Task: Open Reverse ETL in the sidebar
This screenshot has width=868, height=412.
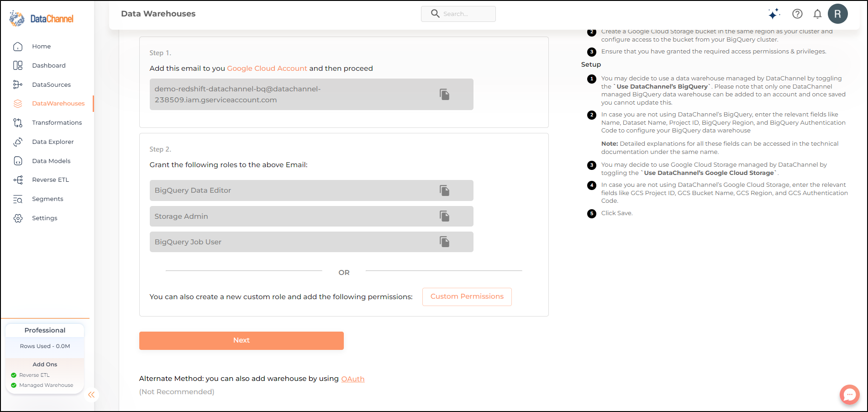Action: (50, 180)
